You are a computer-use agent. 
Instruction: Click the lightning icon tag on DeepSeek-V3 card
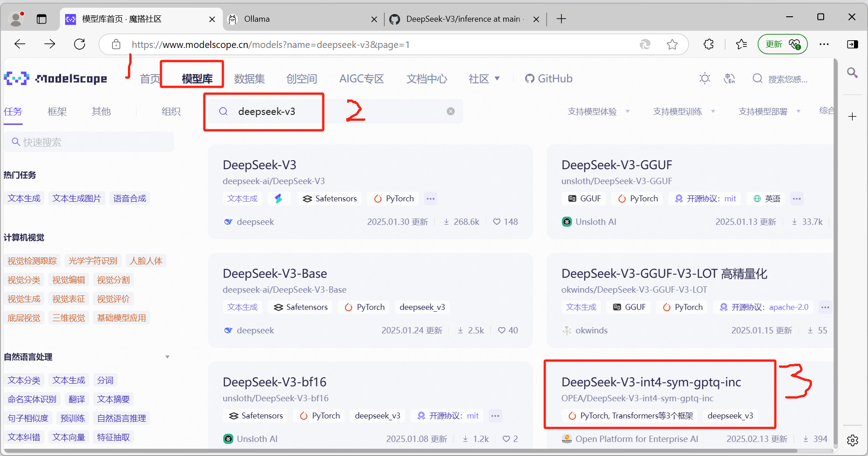(x=278, y=199)
